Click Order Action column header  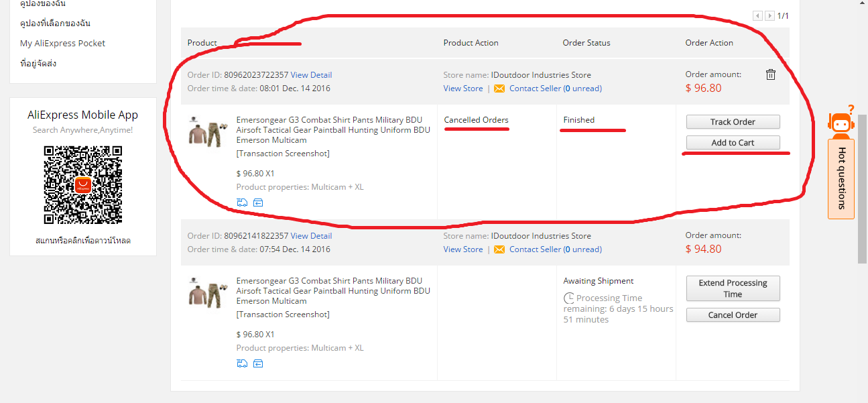tap(709, 43)
